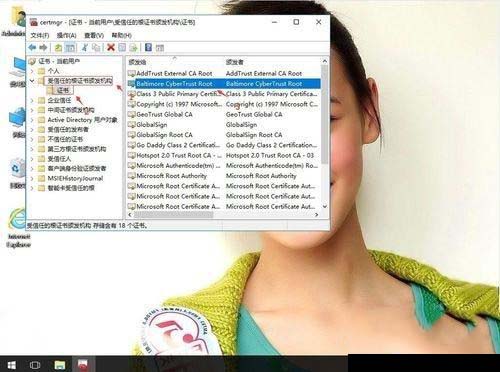Click the certmgr taskbar button

coord(83,364)
